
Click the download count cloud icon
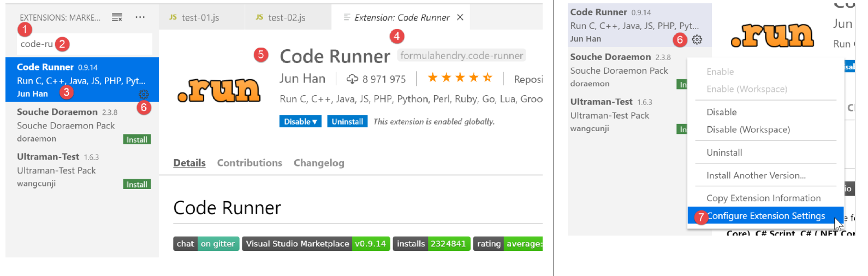353,79
